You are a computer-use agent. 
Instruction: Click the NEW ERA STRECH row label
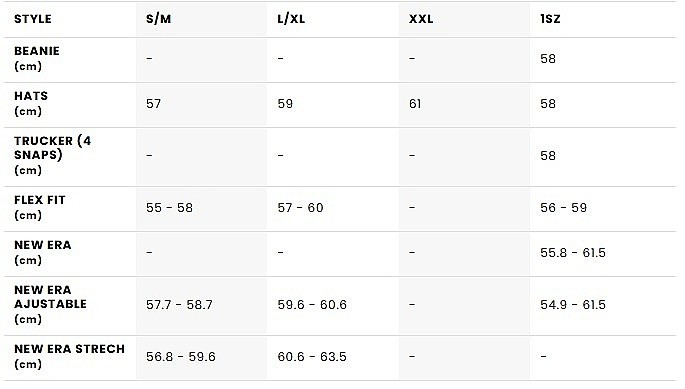[x=69, y=357]
